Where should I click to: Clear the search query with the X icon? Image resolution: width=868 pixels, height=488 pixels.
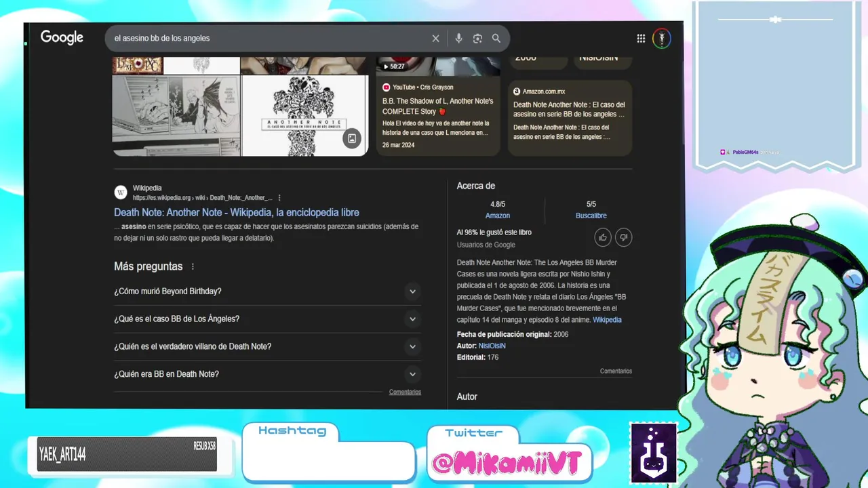(436, 39)
